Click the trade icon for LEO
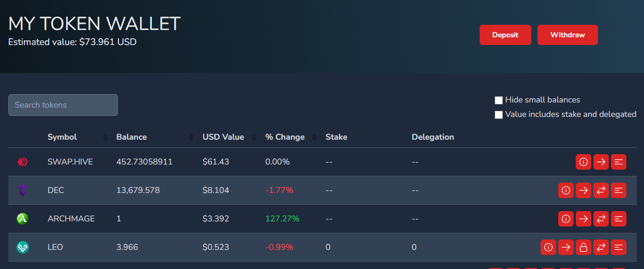 tap(601, 247)
